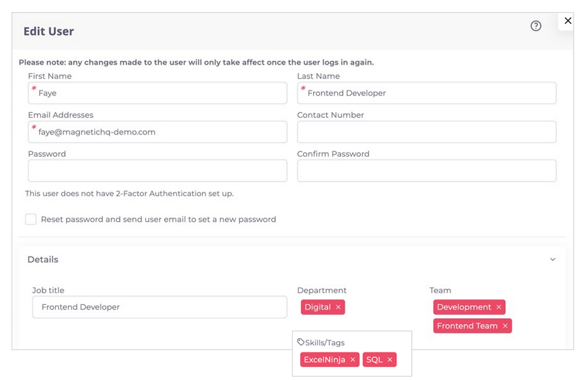Remove the Frontend Team tag

click(504, 325)
